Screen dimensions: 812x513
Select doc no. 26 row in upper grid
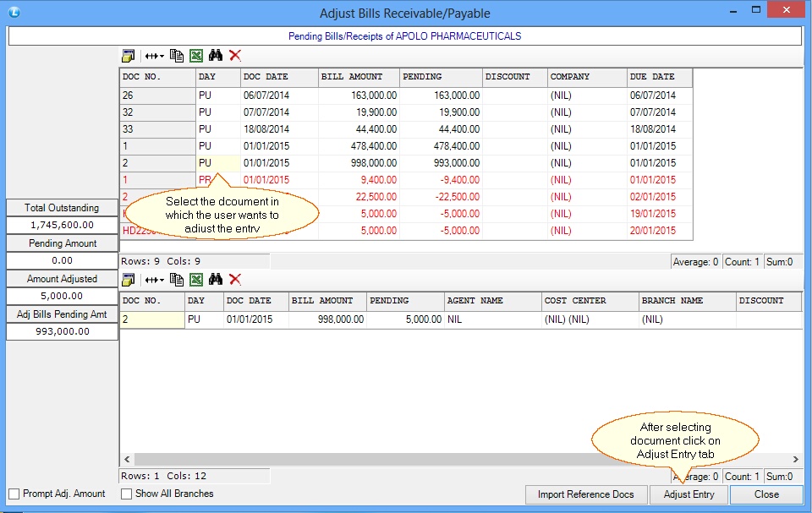[406, 96]
